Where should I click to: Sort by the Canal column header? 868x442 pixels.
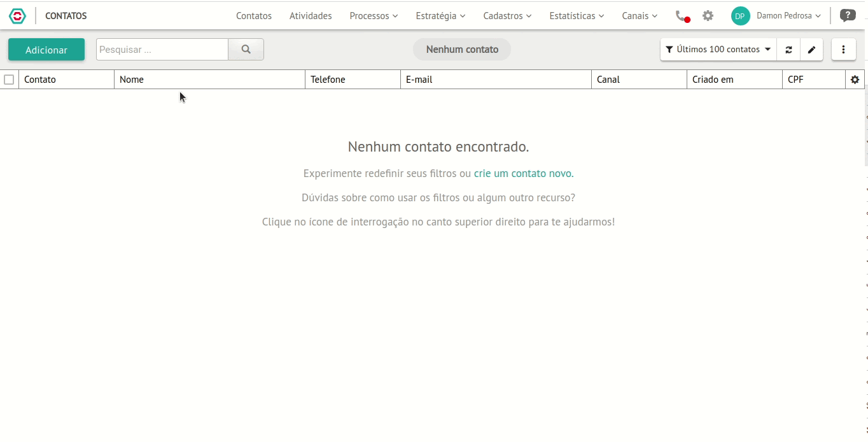pos(639,80)
